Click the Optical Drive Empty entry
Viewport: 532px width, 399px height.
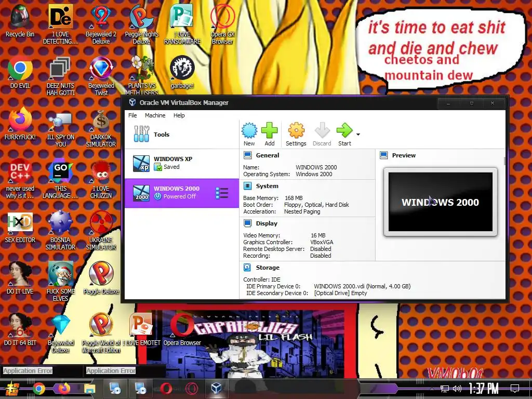tap(341, 293)
